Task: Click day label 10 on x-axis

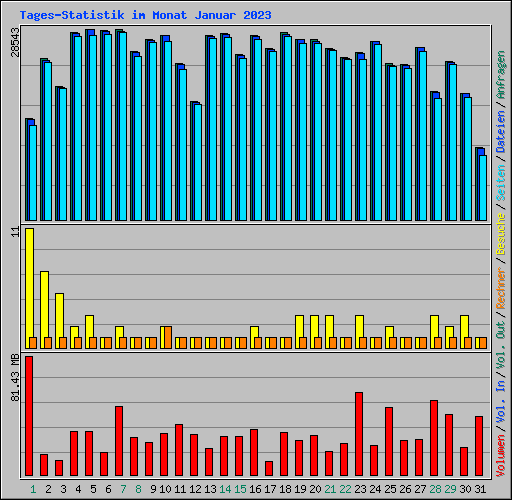Action: tap(165, 489)
